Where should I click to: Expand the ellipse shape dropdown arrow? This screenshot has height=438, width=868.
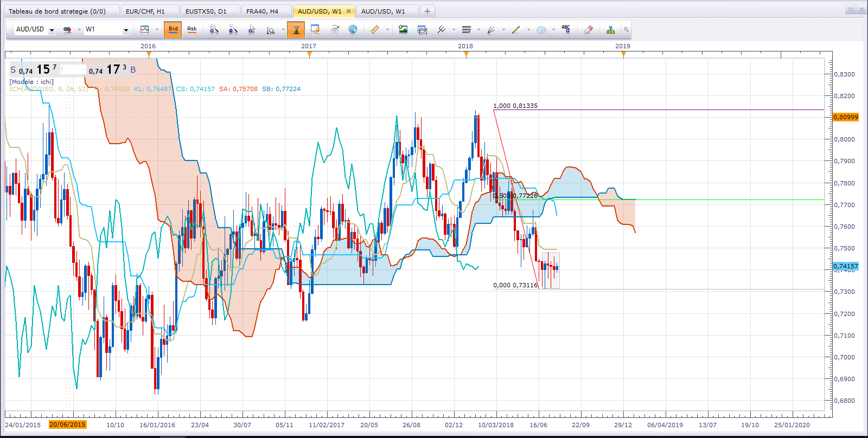[x=553, y=30]
